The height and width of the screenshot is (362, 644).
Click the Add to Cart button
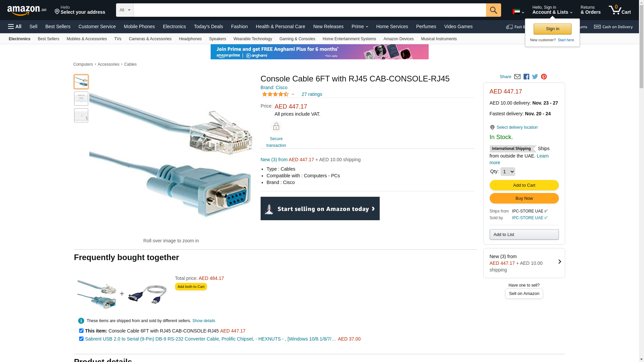524,185
